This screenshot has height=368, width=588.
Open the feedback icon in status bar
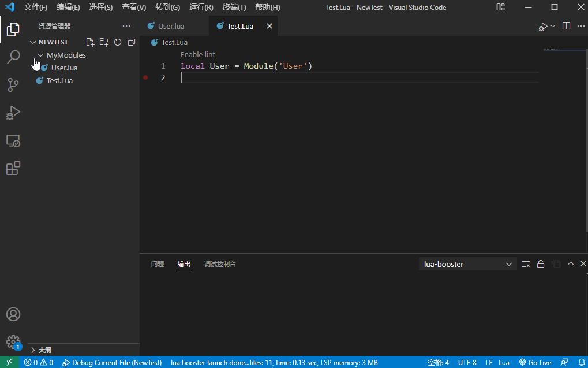click(x=564, y=362)
